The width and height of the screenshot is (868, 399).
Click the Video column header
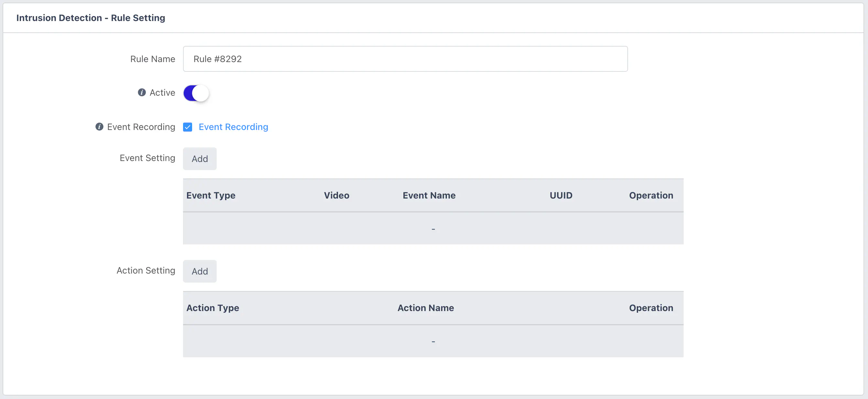337,195
